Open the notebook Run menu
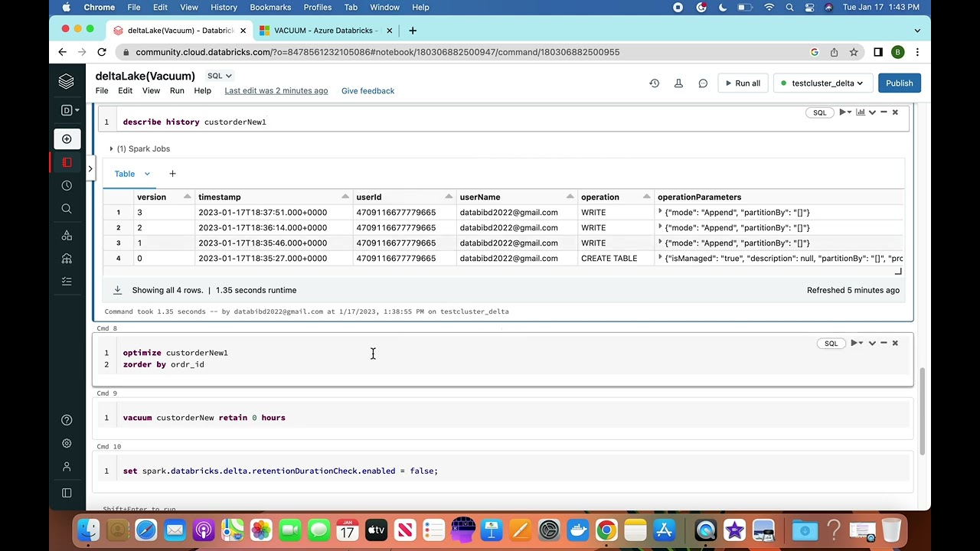Image resolution: width=980 pixels, height=551 pixels. pos(177,90)
